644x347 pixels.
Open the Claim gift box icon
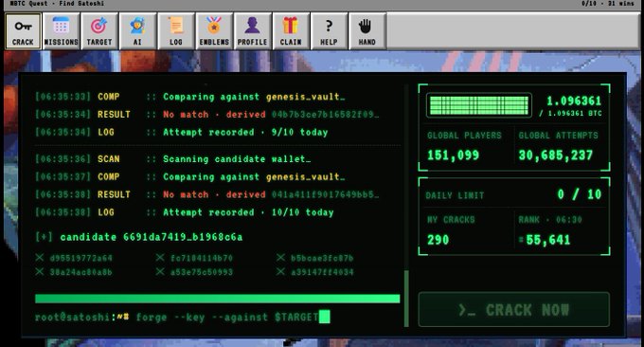[x=291, y=31]
